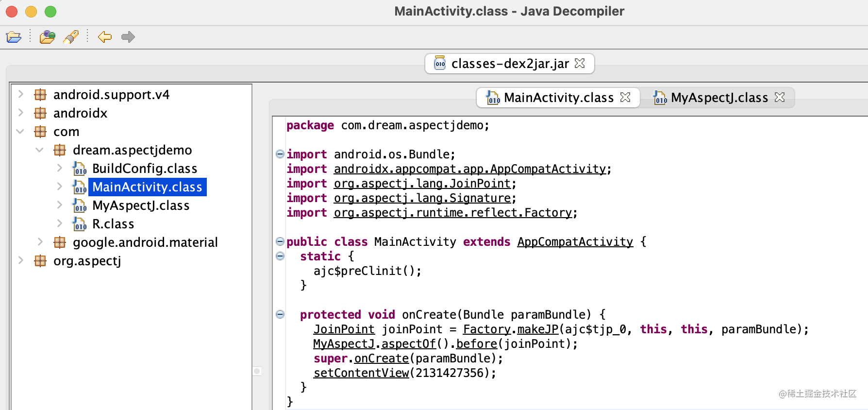Click the Open Type toolbar icon
This screenshot has height=410, width=868.
(x=47, y=37)
